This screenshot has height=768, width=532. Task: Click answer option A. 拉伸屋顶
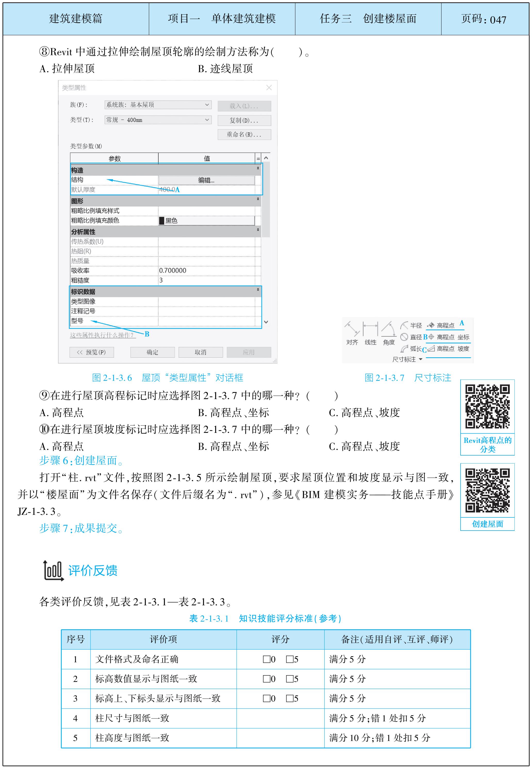67,69
